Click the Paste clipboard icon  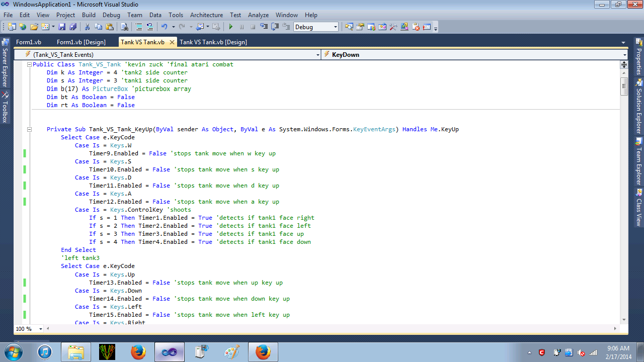[110, 27]
